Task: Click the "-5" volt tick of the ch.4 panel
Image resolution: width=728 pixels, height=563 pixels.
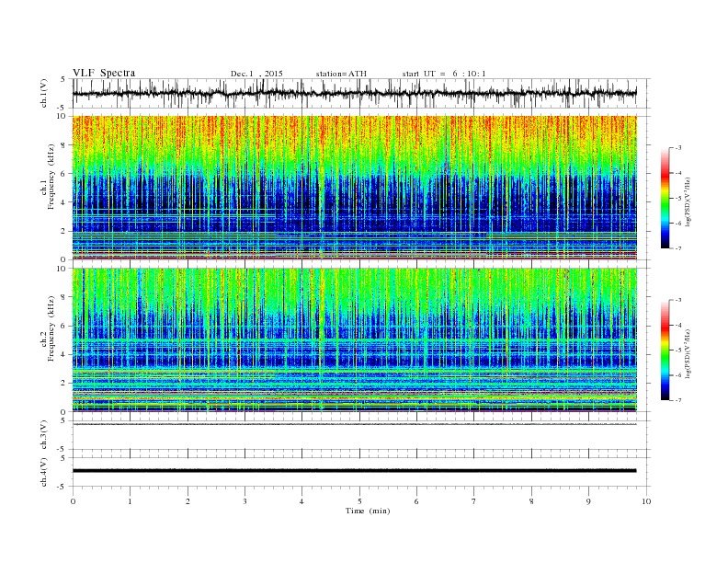Action: 63,487
